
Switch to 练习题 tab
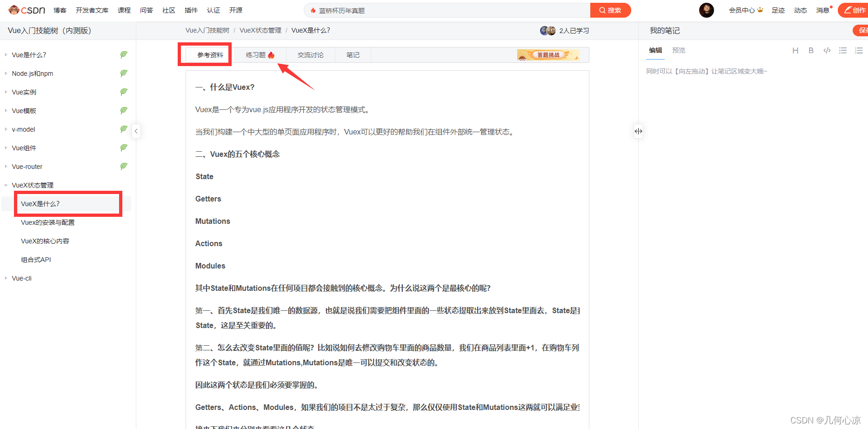tap(260, 55)
